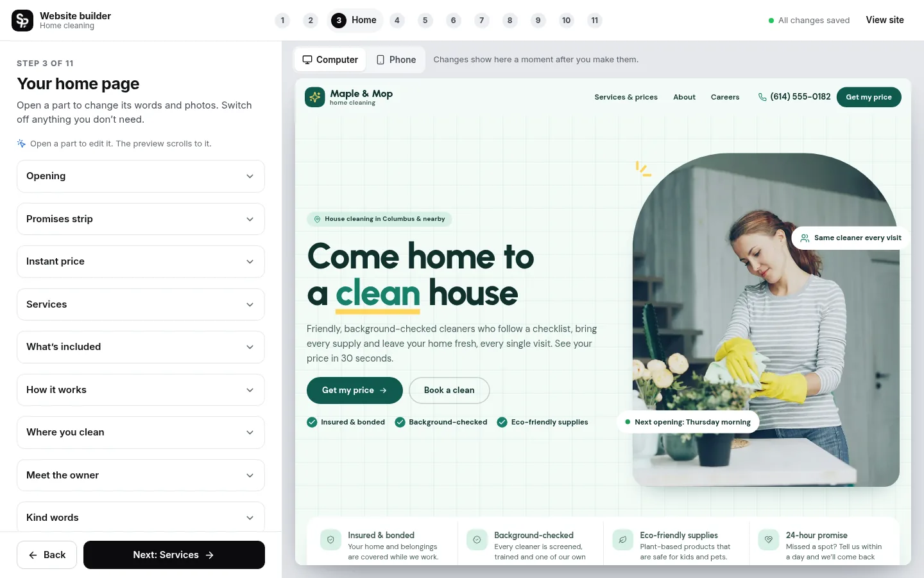The image size is (924, 578).
Task: Click the Next opening: Thursday morning badge
Action: point(688,422)
